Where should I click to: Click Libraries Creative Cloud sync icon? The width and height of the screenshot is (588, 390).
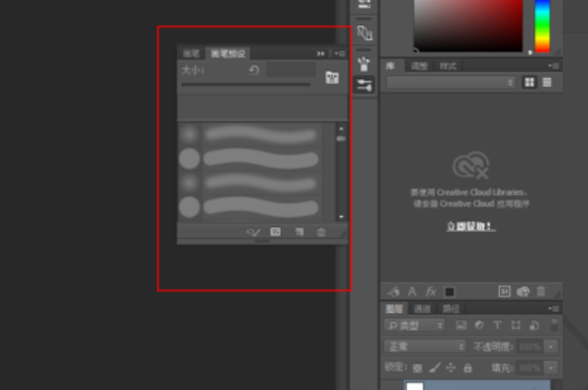522,291
